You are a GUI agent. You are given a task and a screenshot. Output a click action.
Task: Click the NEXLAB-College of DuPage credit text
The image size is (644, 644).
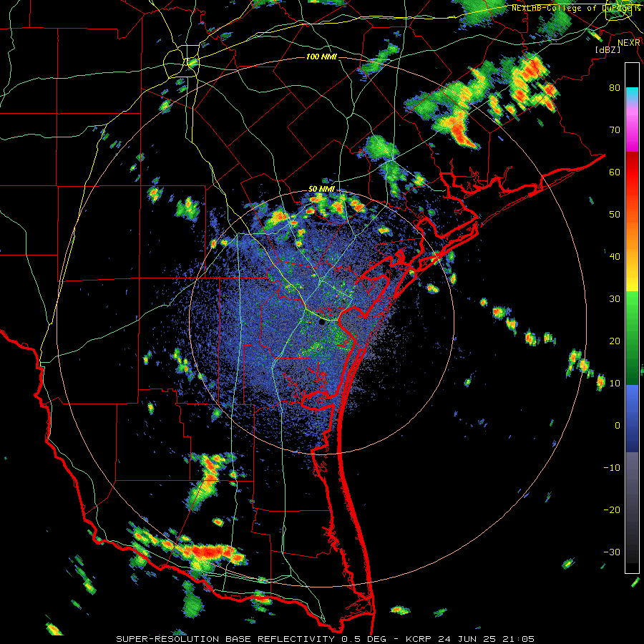[575, 8]
